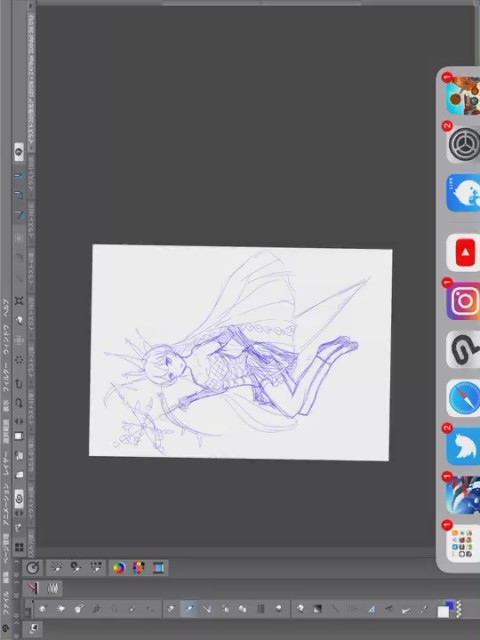This screenshot has width=480, height=640.
Task: Open the フィルター menu
Action: [x=6, y=376]
